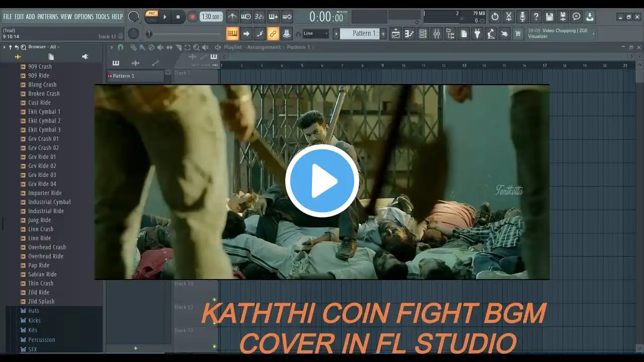Image resolution: width=644 pixels, height=362 pixels.
Task: Select the playlist pencil draw tool
Action: coord(133,47)
